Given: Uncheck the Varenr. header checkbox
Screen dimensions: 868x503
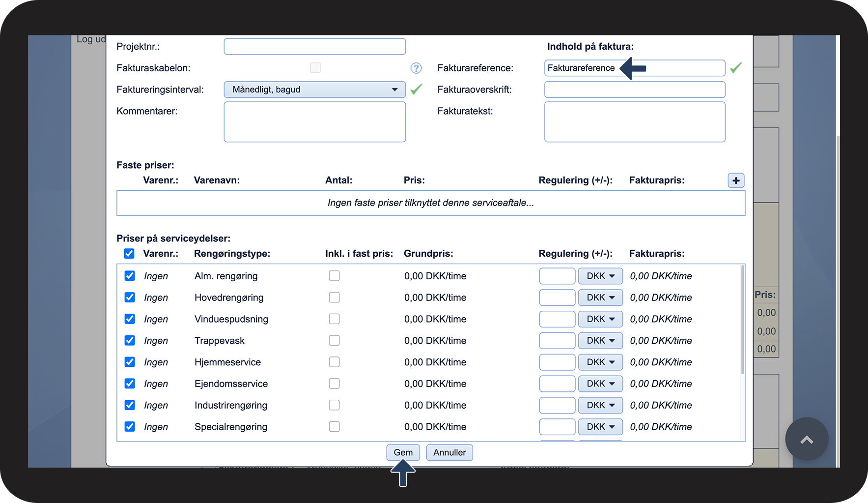Looking at the screenshot, I should tap(129, 253).
